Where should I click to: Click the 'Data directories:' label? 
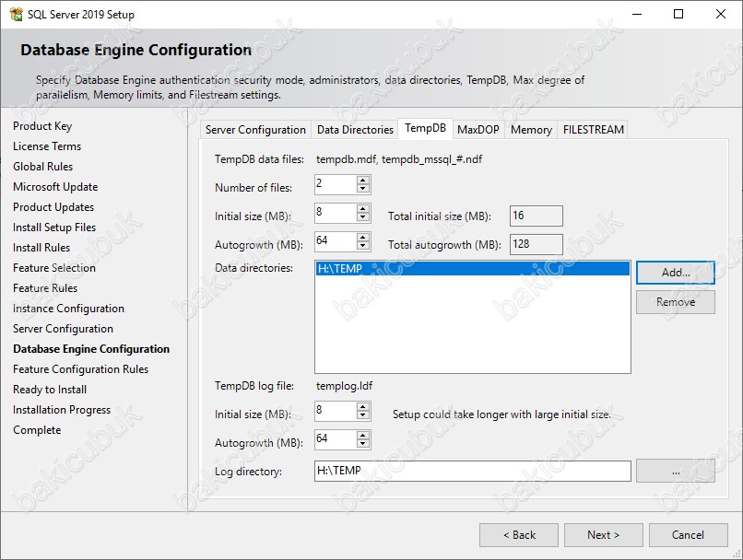254,268
